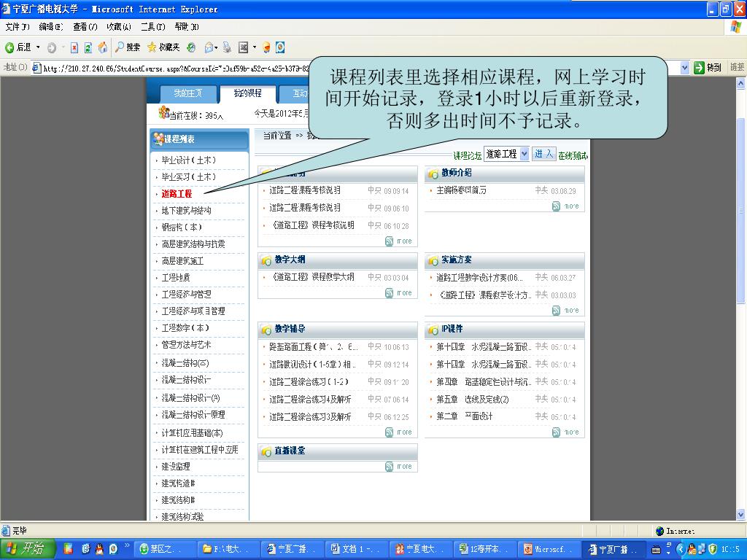
Task: Click the page vertical scrollbar
Action: pos(740,292)
